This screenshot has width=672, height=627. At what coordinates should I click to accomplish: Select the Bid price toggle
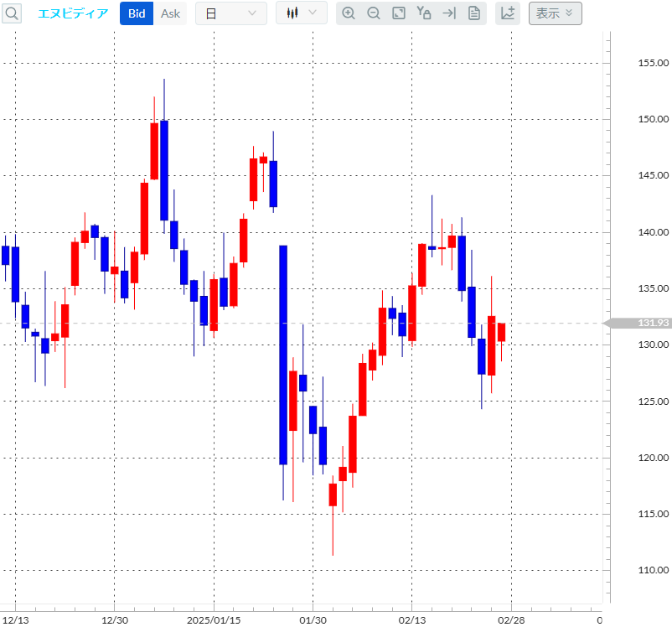137,13
